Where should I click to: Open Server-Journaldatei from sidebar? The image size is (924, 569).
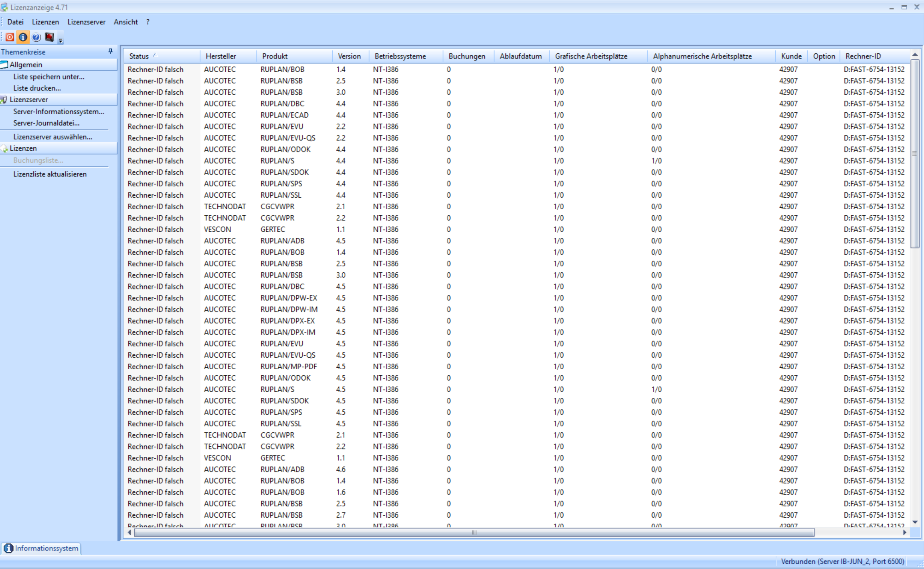tap(46, 123)
